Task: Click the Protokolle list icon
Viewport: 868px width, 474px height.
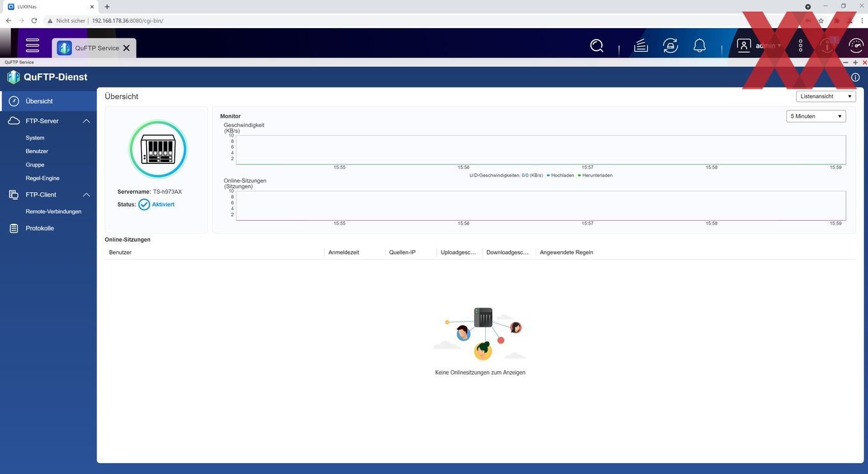Action: [14, 228]
